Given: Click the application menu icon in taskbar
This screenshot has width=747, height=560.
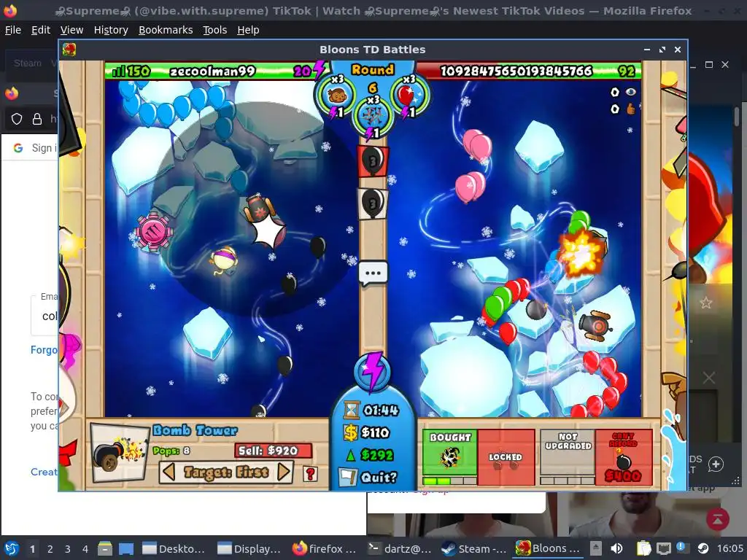Looking at the screenshot, I should [x=11, y=548].
